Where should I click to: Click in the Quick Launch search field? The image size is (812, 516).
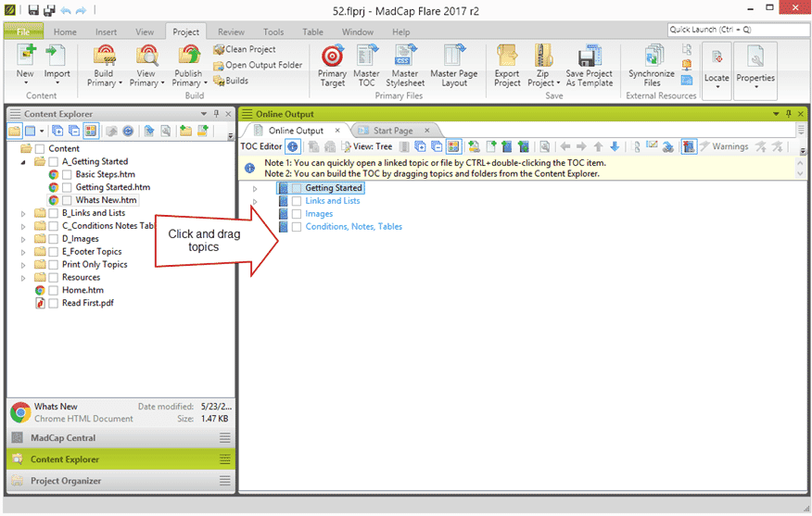738,30
